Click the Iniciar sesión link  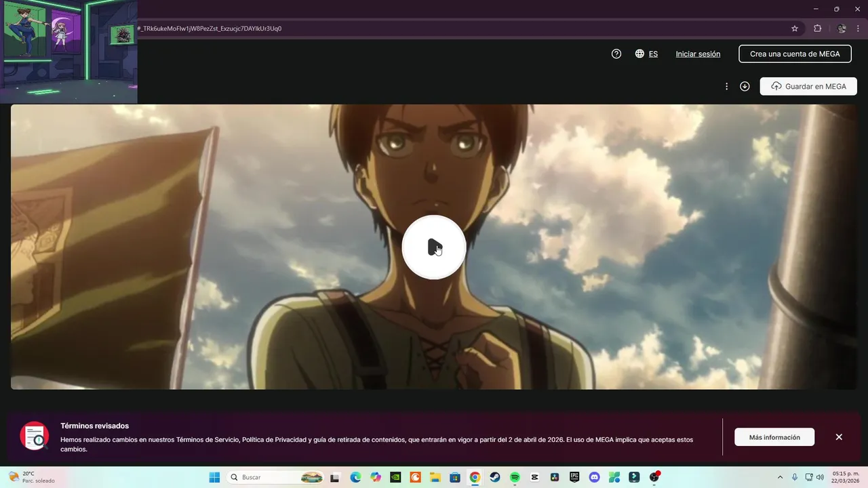(698, 54)
